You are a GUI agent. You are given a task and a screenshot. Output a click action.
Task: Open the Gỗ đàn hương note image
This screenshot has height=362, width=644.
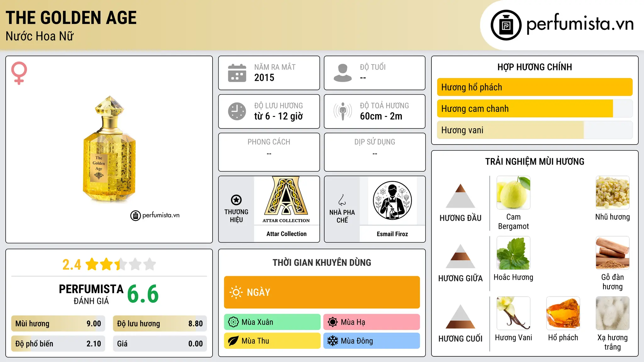coord(613,253)
